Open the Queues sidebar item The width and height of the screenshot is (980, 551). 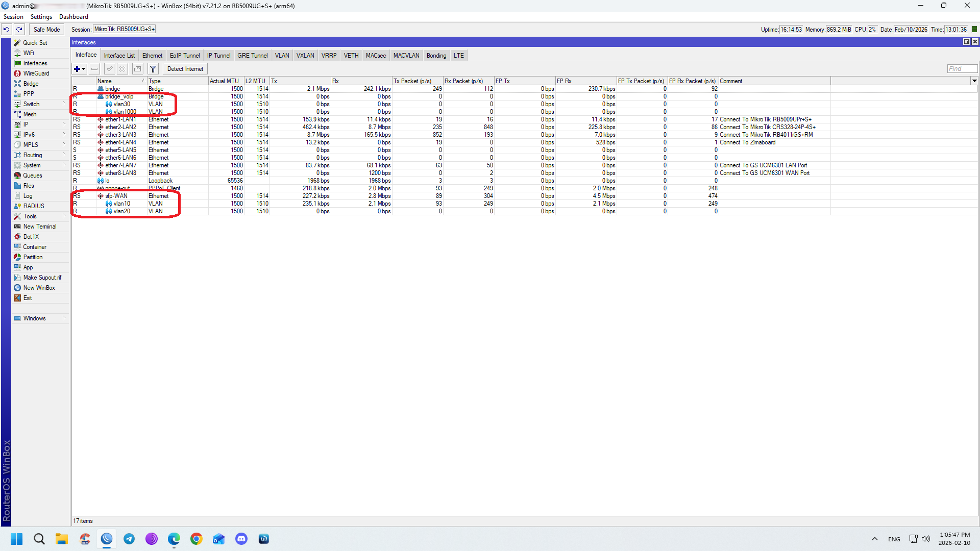(x=33, y=176)
